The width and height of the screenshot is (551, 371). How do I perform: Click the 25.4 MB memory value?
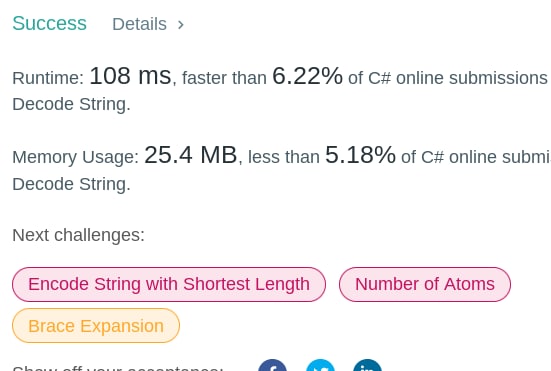pyautogui.click(x=191, y=155)
